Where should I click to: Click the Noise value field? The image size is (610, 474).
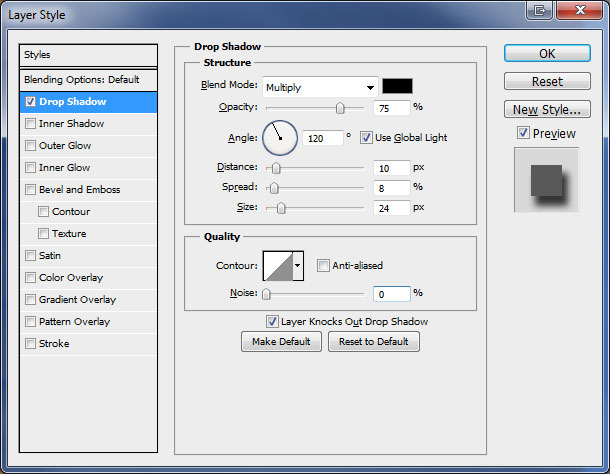pyautogui.click(x=391, y=294)
